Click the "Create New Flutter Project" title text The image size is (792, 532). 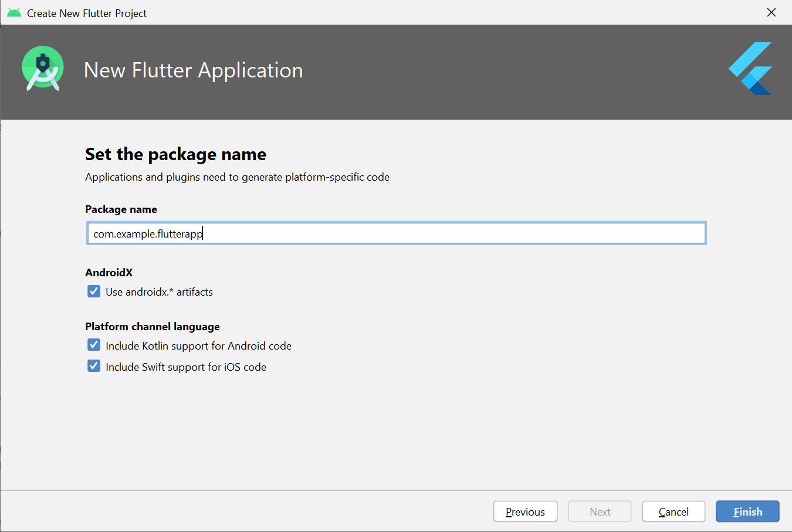tap(87, 12)
